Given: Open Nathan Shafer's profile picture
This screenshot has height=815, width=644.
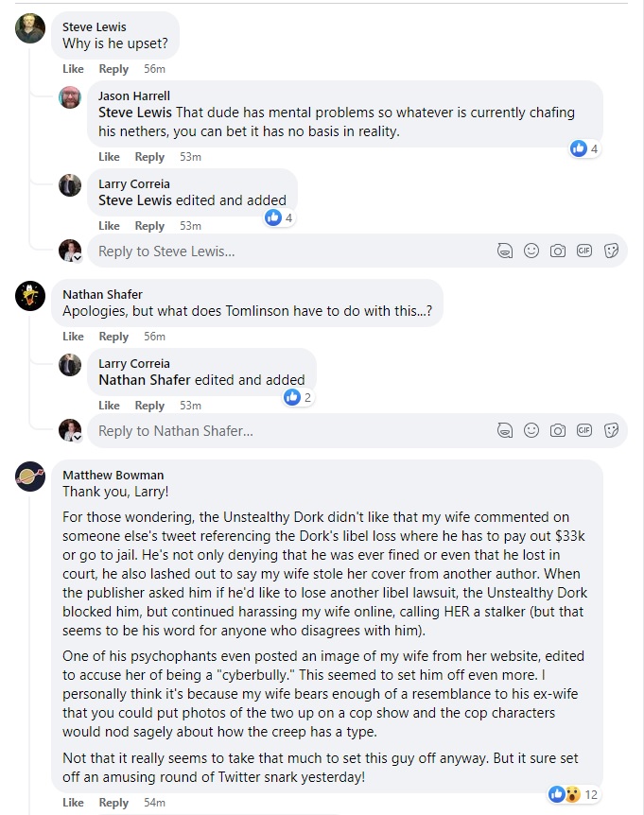Looking at the screenshot, I should coord(31,297).
